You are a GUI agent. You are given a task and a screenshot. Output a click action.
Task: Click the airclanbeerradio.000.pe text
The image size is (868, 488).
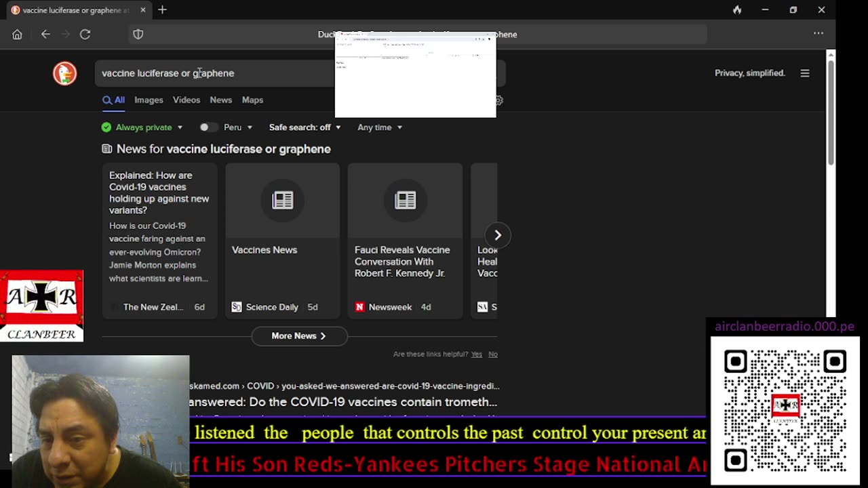click(785, 327)
